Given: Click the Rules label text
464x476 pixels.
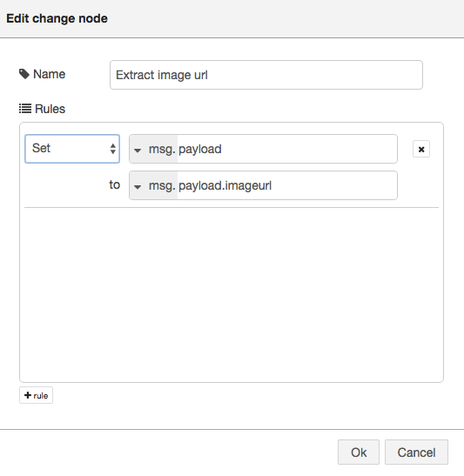Looking at the screenshot, I should pos(50,109).
